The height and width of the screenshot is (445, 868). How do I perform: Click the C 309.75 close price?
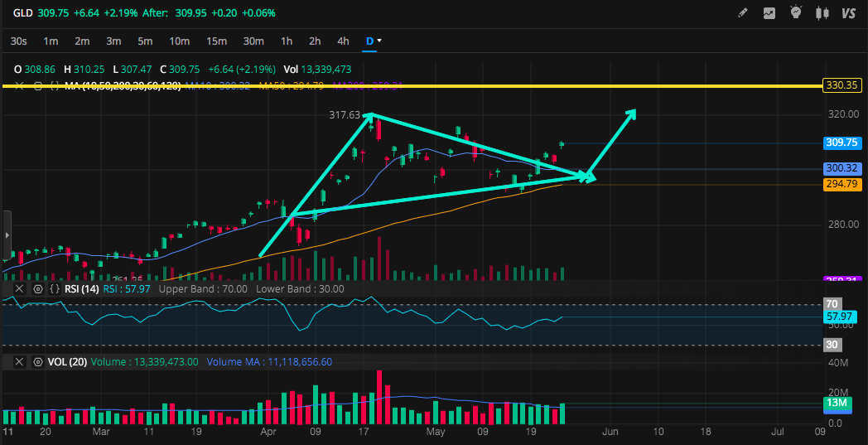(x=180, y=70)
